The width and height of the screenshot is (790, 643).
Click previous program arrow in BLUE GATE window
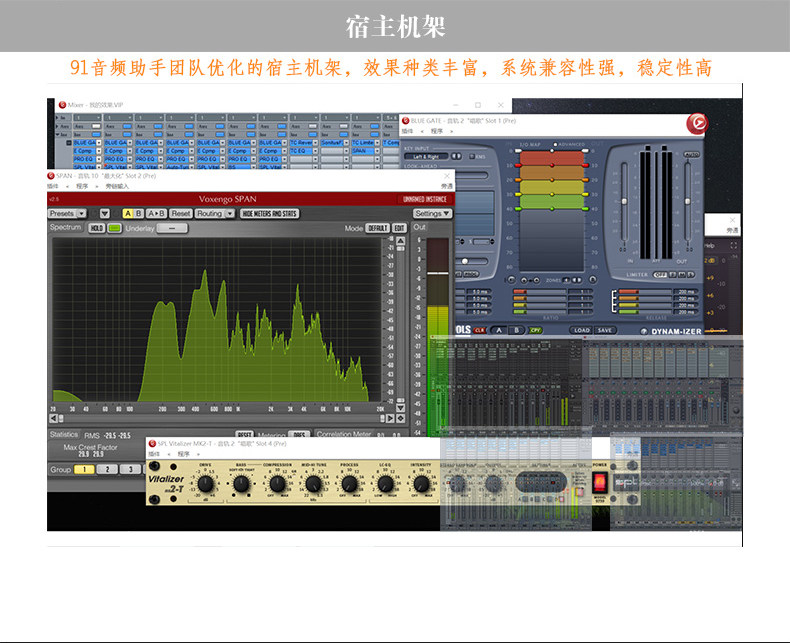tap(422, 132)
